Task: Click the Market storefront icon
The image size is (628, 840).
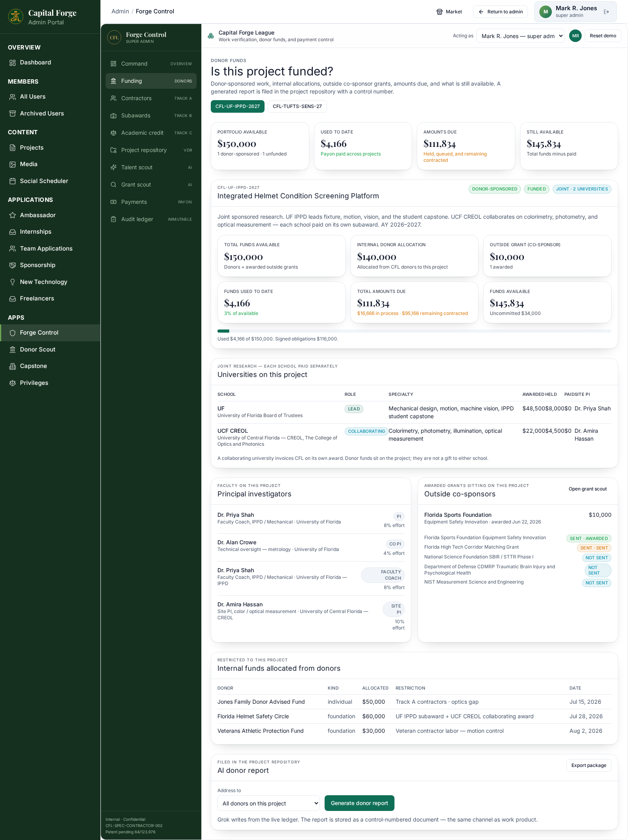Action: 440,12
